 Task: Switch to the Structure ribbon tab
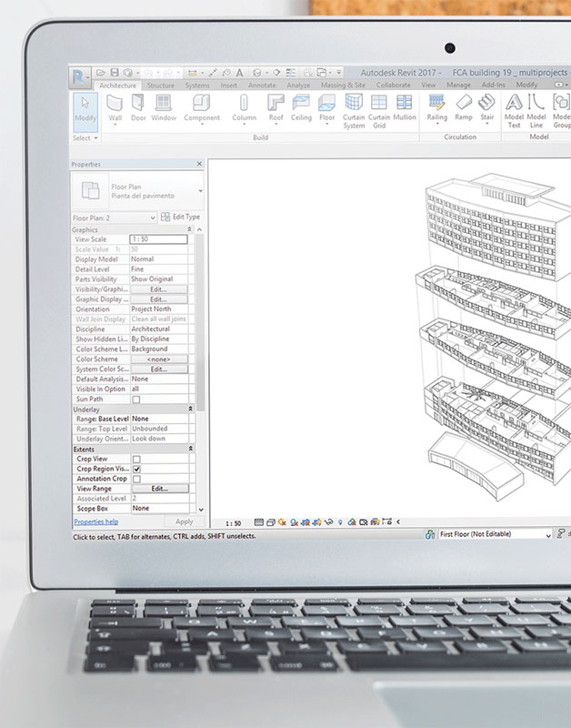click(161, 85)
